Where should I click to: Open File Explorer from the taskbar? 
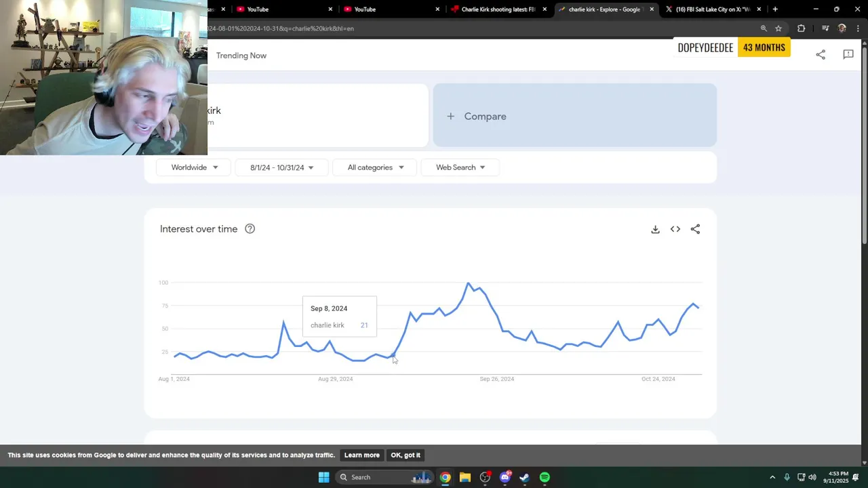(x=465, y=477)
